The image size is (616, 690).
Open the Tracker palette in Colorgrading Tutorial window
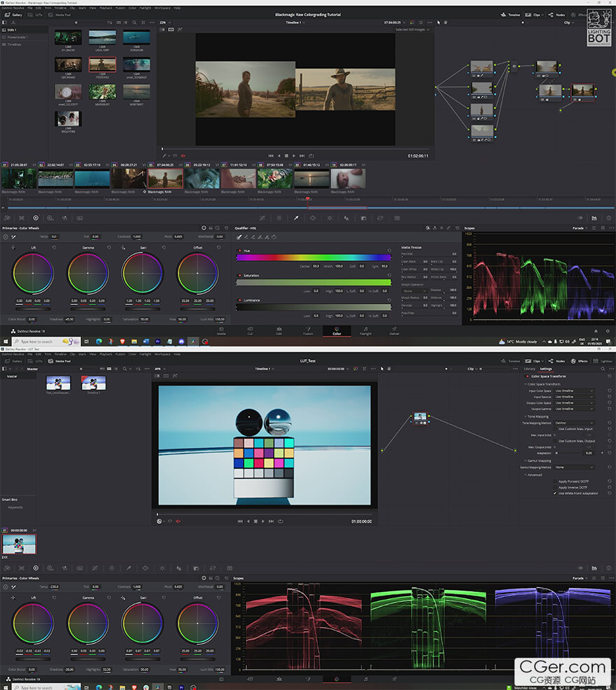coord(330,218)
